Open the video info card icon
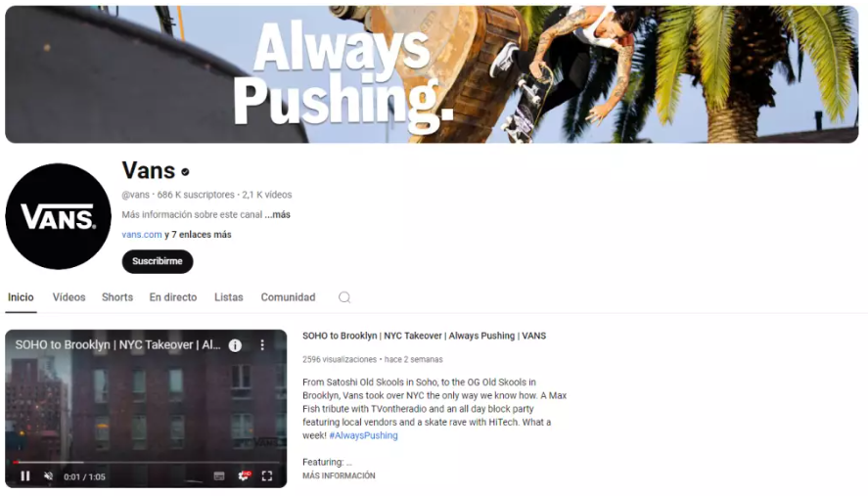 click(x=235, y=345)
